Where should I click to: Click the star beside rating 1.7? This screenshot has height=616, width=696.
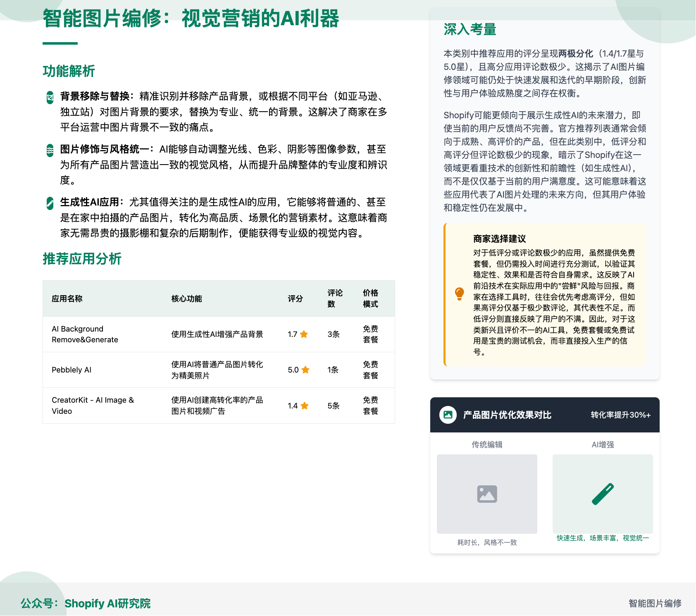tap(304, 334)
